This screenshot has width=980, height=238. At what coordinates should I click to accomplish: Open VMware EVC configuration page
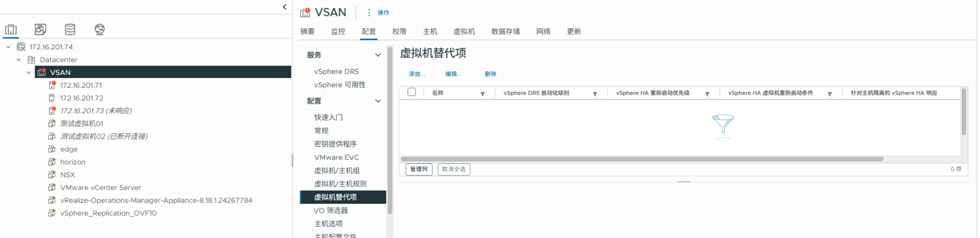coord(336,157)
